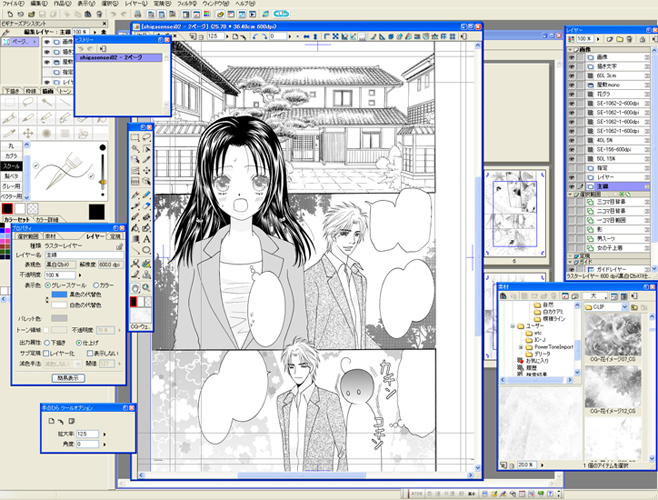
Task: Open the CLIP folder dropdown in materials
Action: [x=624, y=307]
